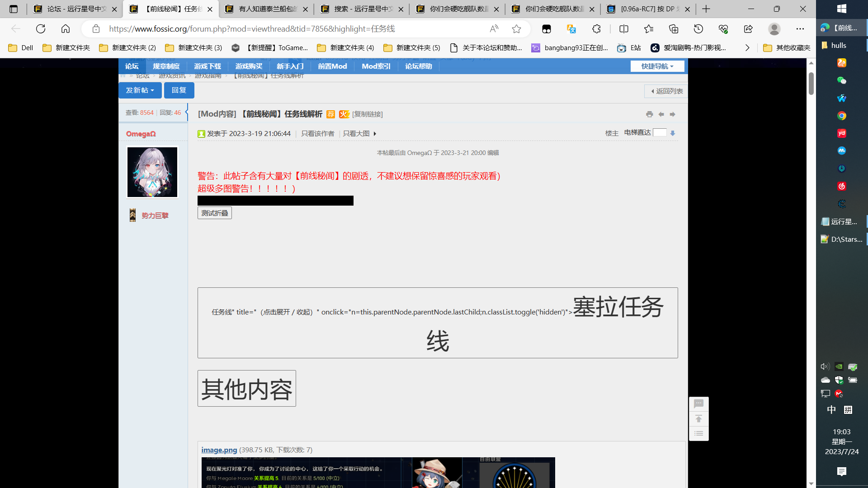Go to previous thread via left arrow icon
The width and height of the screenshot is (868, 488).
[661, 114]
